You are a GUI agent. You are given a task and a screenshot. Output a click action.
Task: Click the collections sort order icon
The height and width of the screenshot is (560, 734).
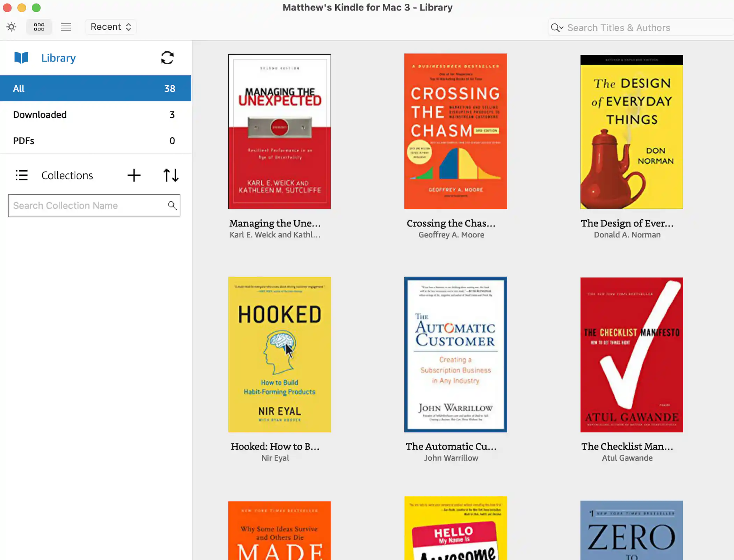click(x=171, y=175)
